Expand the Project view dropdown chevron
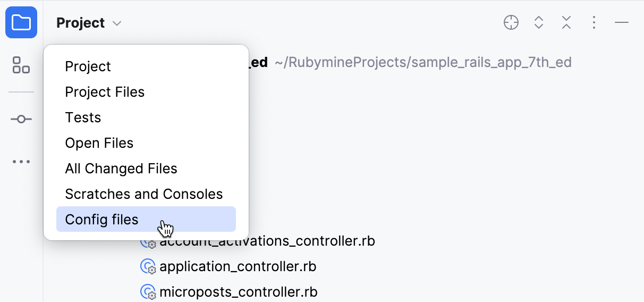Screen dimensions: 644x302 coord(117,23)
